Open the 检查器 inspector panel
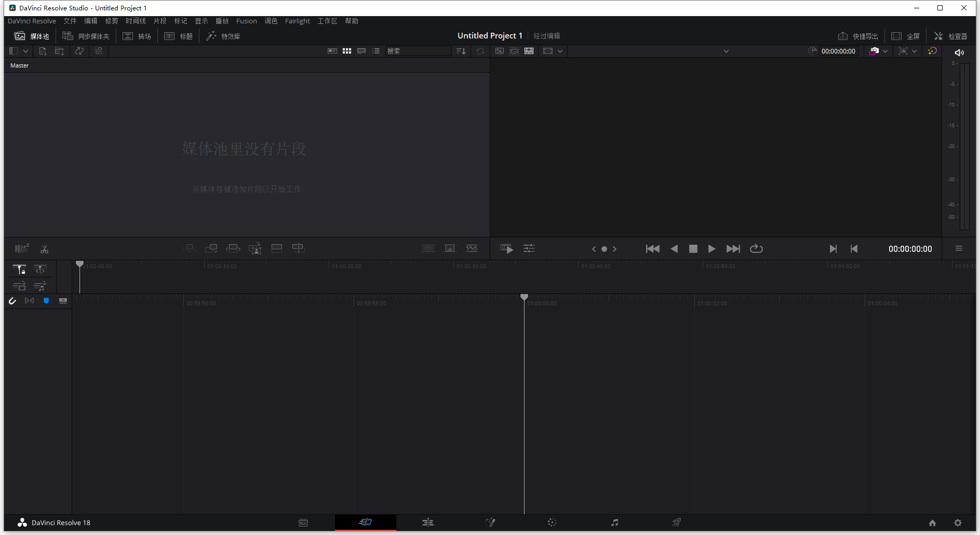This screenshot has width=980, height=535. pyautogui.click(x=950, y=36)
